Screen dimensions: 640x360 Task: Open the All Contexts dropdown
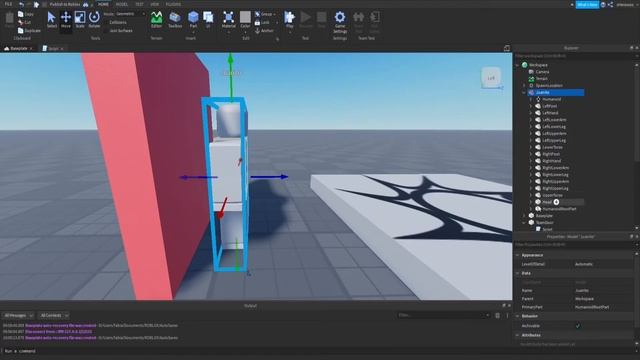pyautogui.click(x=54, y=315)
